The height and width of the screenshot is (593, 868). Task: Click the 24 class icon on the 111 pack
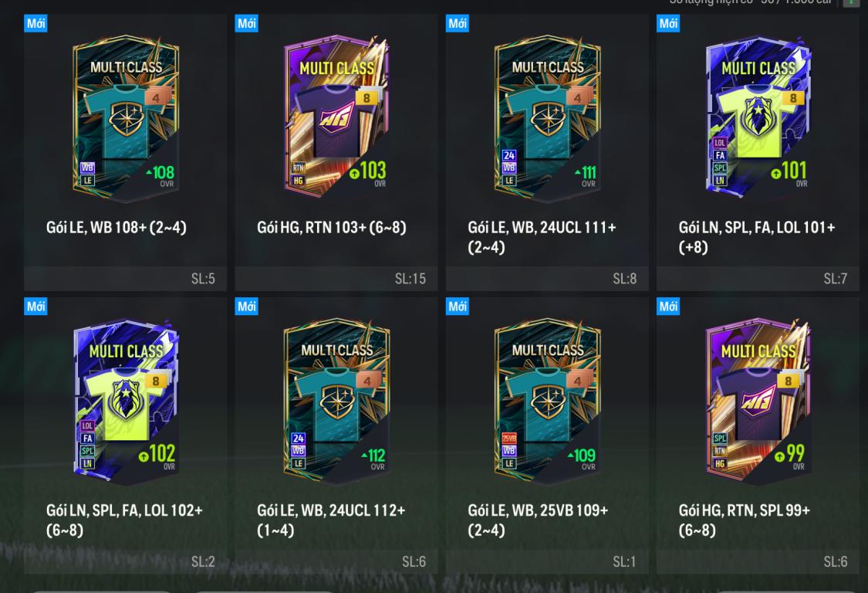coord(508,155)
